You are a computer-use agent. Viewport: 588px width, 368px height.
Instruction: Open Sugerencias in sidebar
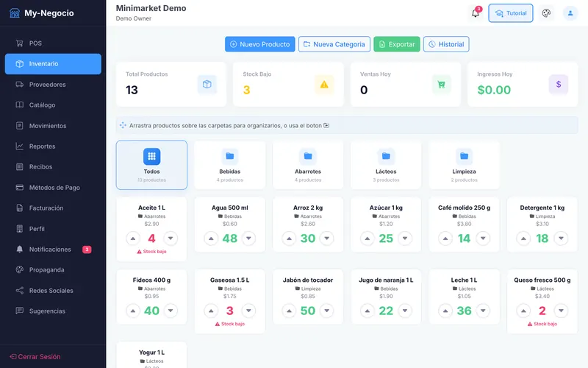pyautogui.click(x=53, y=311)
